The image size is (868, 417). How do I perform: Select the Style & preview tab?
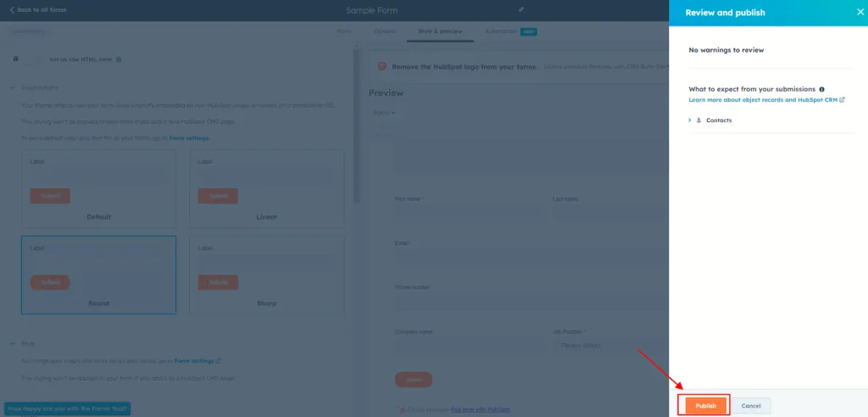pos(440,31)
